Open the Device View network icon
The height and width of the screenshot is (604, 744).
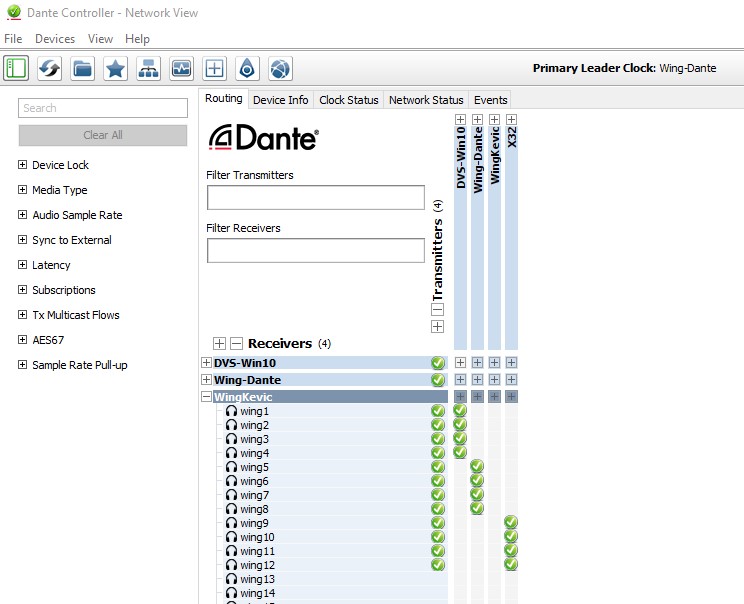pos(149,68)
